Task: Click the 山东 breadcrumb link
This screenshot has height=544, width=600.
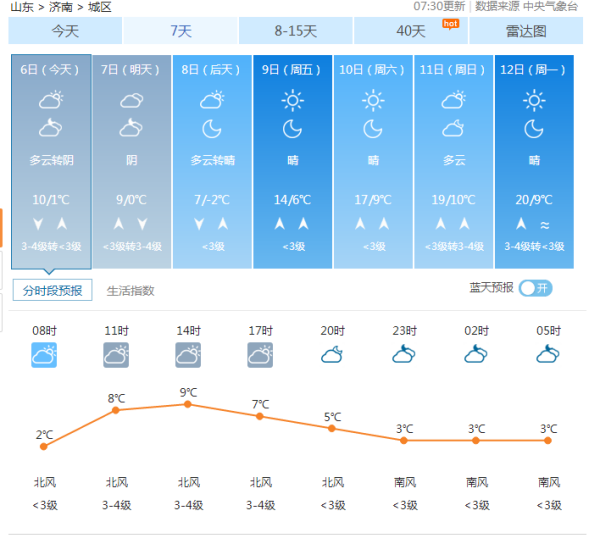Action: (22, 7)
